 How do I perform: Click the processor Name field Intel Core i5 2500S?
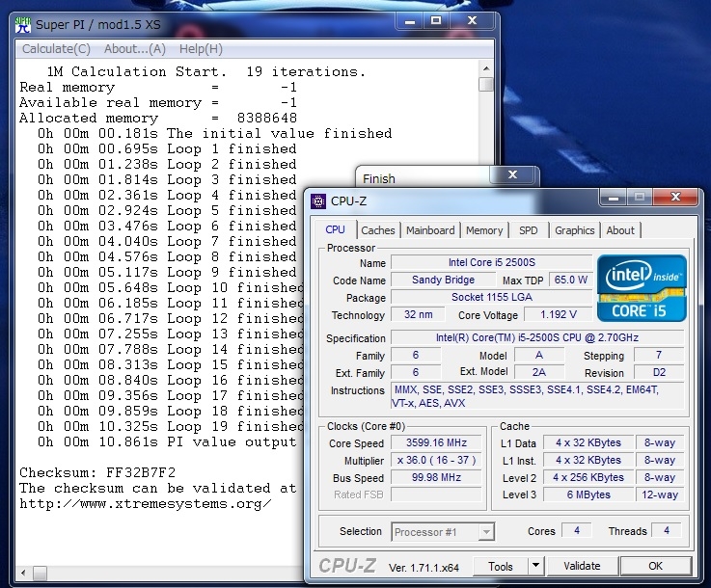tap(492, 262)
